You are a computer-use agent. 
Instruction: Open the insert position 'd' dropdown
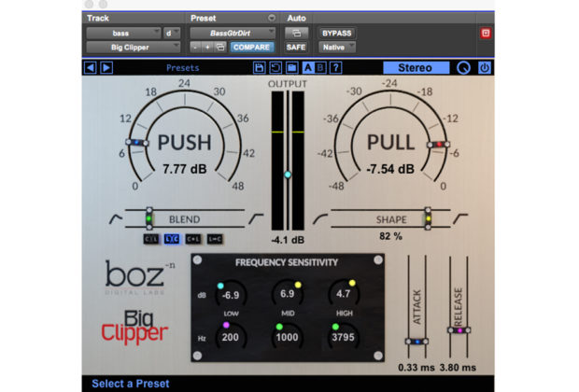click(172, 34)
